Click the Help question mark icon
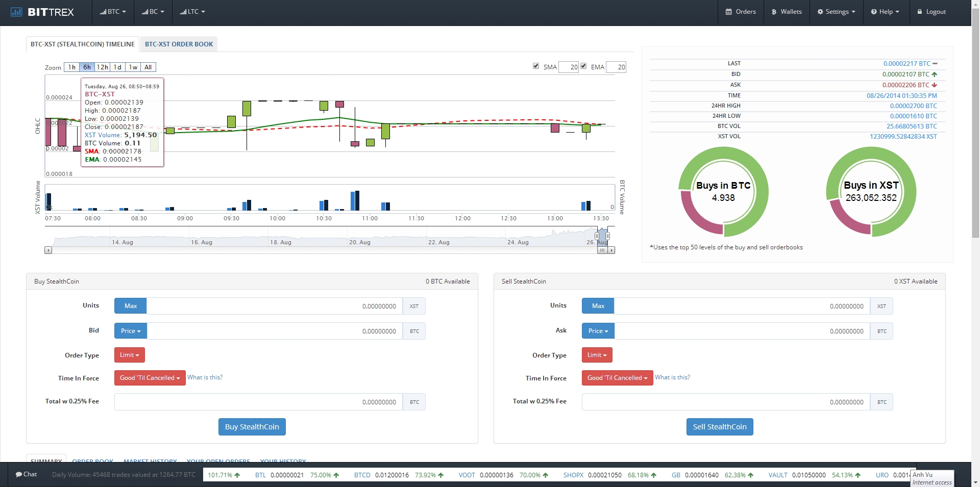 874,12
